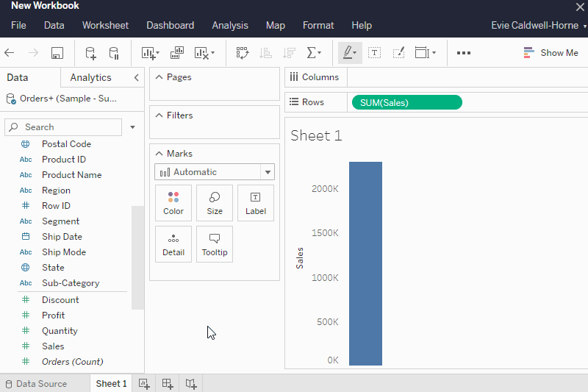The height and width of the screenshot is (392, 588).
Task: Click the Detail card in Marks
Action: (173, 244)
